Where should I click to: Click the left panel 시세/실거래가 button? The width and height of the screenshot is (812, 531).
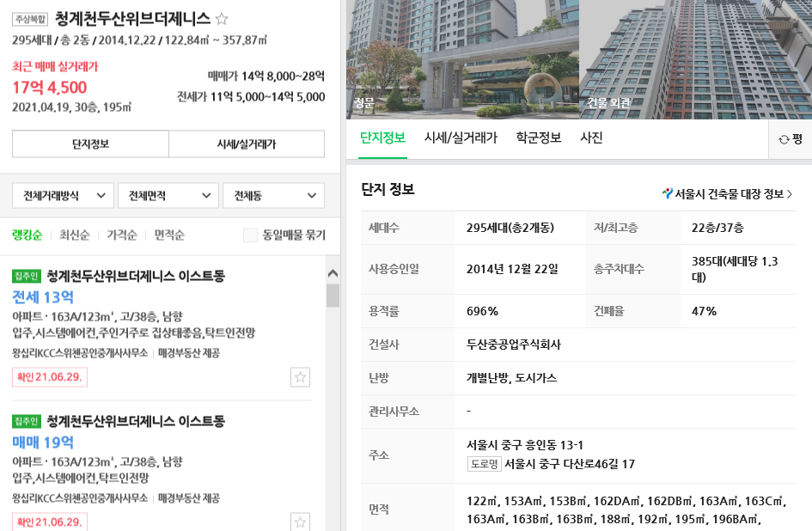(x=247, y=143)
